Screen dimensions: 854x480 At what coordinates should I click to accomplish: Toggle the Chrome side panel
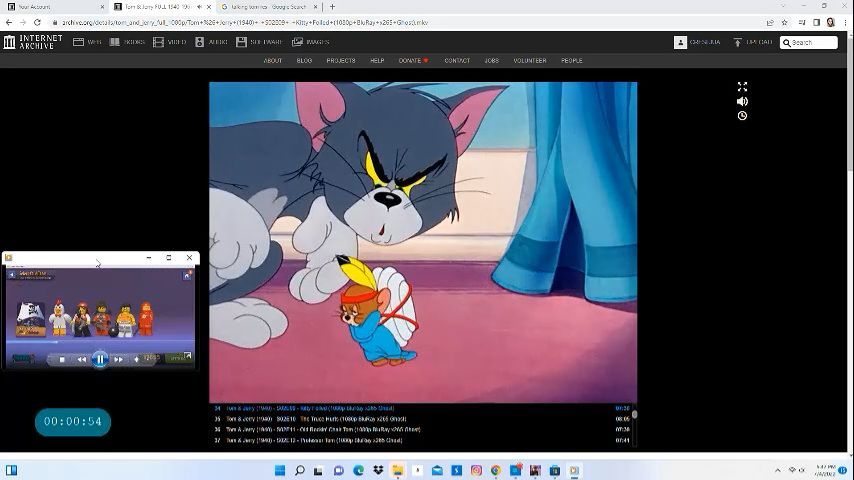[x=816, y=22]
